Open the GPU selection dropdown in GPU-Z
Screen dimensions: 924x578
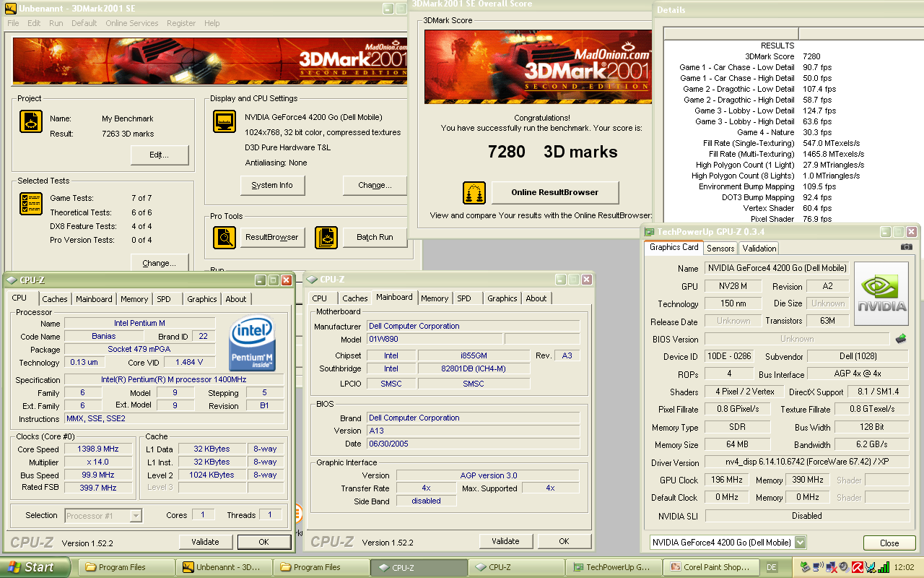(x=800, y=543)
